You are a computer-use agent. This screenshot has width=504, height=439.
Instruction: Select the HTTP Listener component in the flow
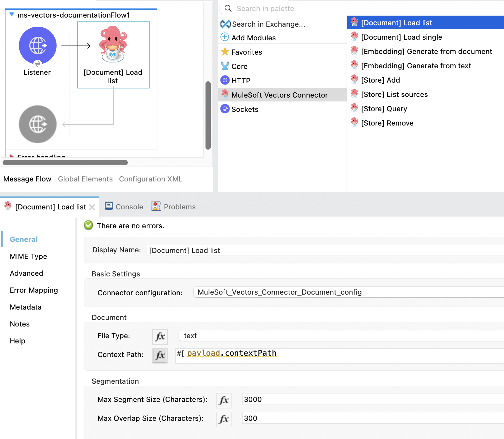38,46
